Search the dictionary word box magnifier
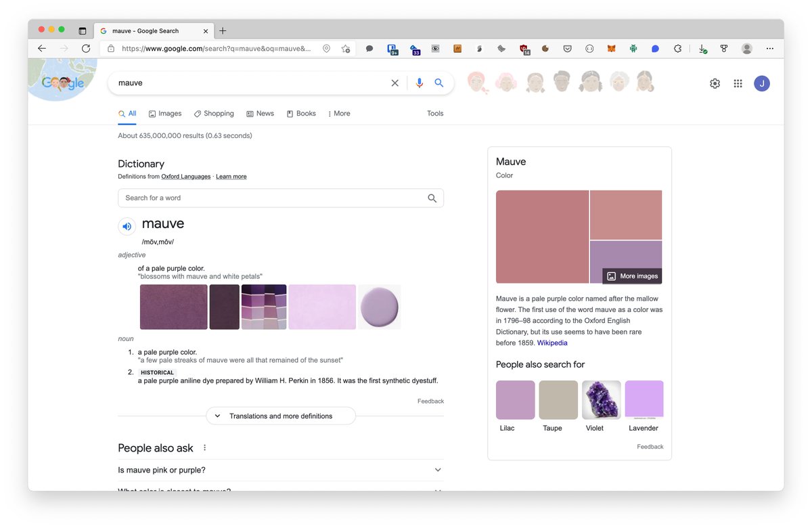The image size is (812, 528). click(432, 198)
